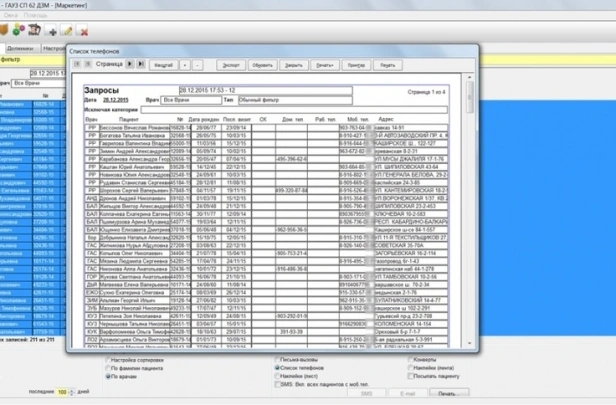This screenshot has width=616, height=405.
Task: Zoom in with the plus button
Action: pyautogui.click(x=184, y=63)
